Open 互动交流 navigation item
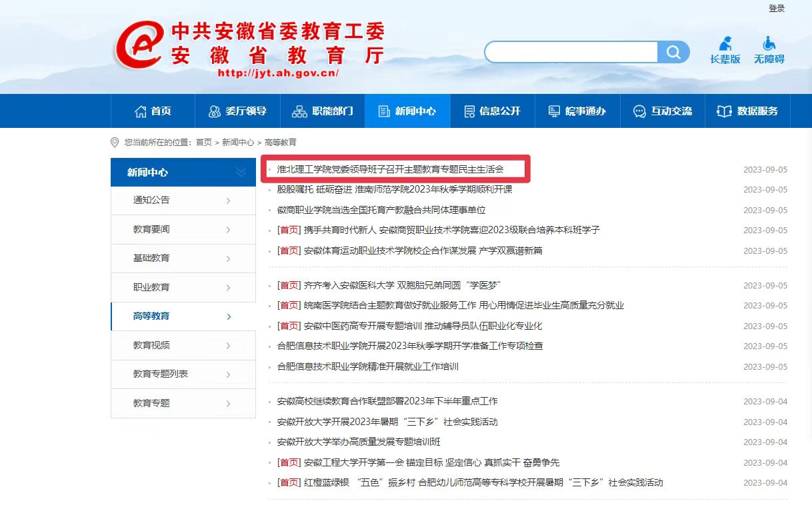Screen dimensions: 812x511 663,111
